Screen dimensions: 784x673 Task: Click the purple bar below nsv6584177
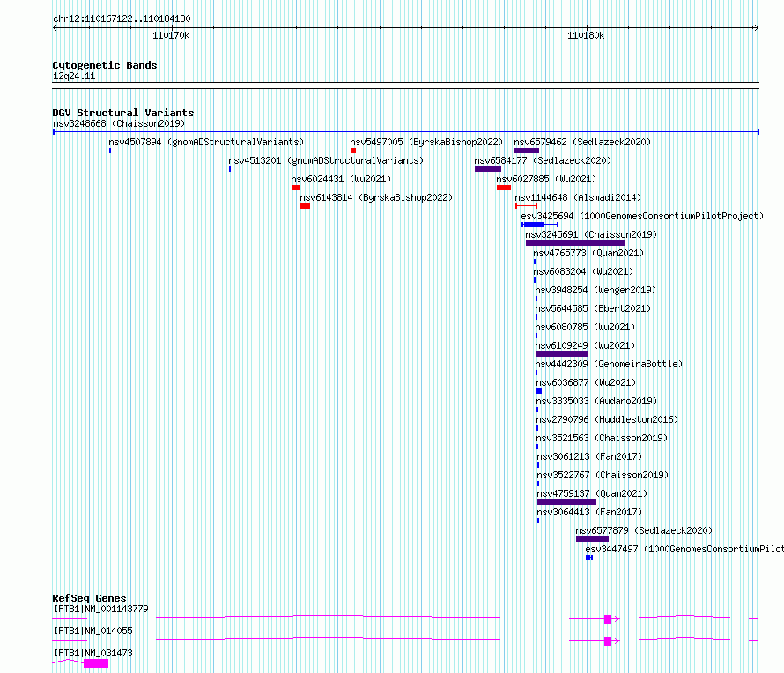coord(488,169)
